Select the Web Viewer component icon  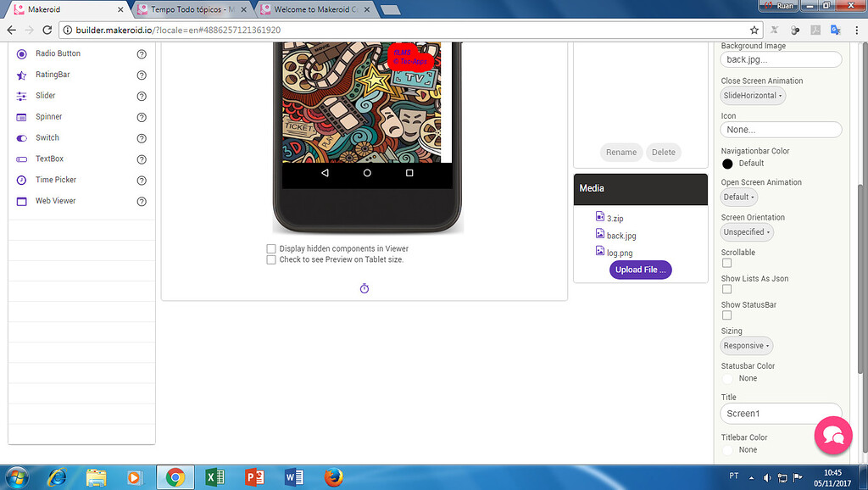click(x=21, y=201)
